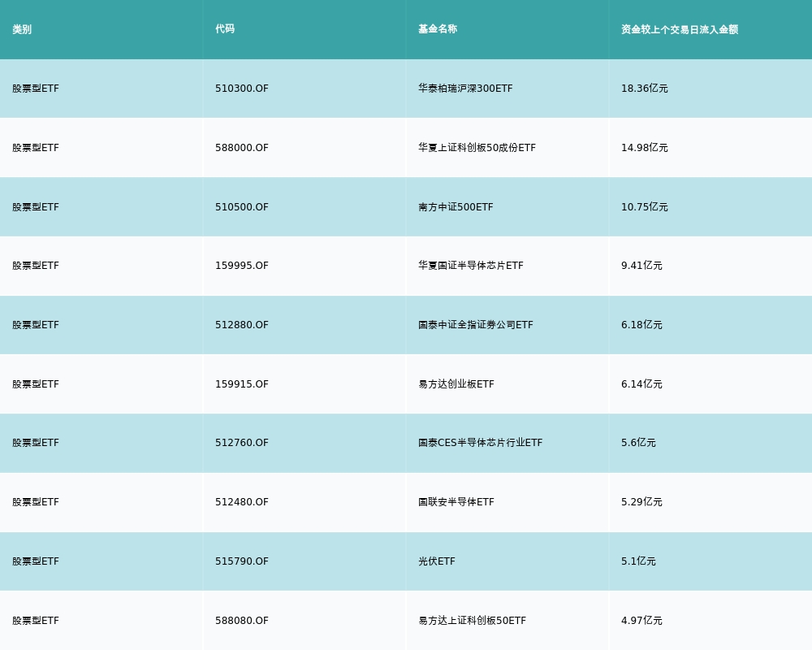Select 股票型ETF in the 159915.OF row
The height and width of the screenshot is (650, 812).
pyautogui.click(x=36, y=384)
